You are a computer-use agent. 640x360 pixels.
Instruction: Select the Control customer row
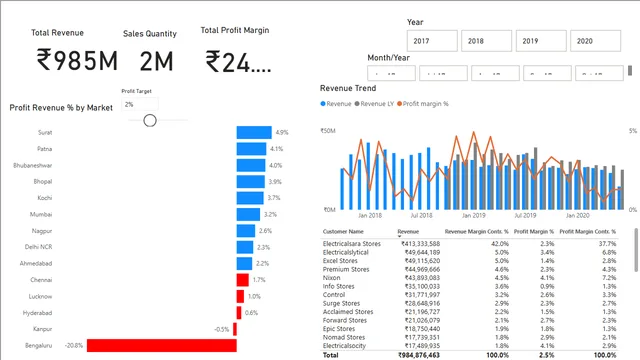click(x=469, y=295)
